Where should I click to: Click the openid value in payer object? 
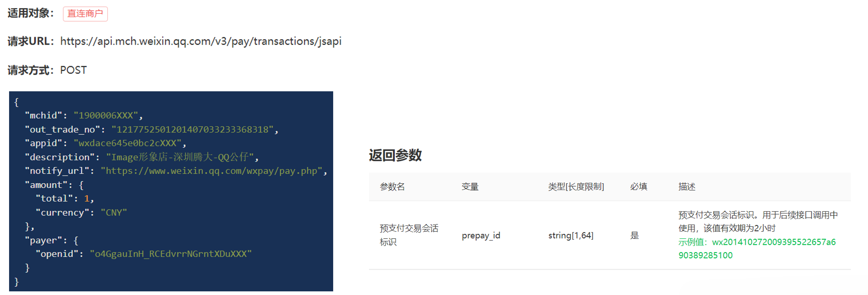(x=170, y=254)
